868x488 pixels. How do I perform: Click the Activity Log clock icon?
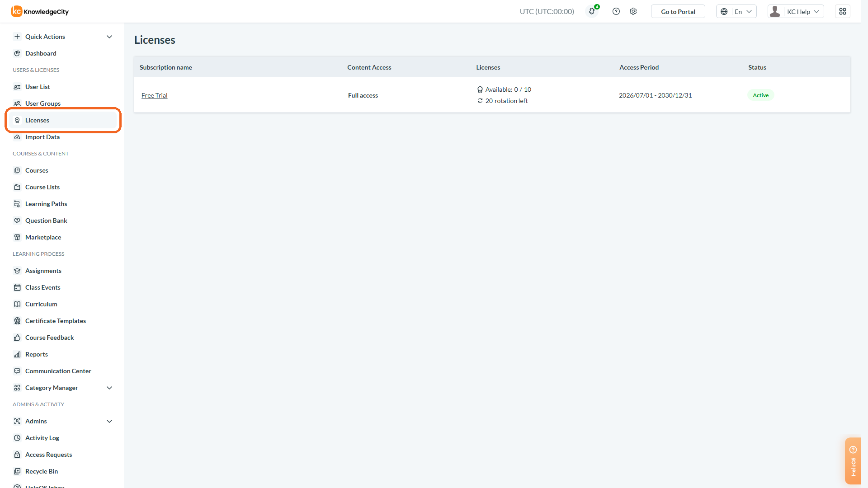17,438
